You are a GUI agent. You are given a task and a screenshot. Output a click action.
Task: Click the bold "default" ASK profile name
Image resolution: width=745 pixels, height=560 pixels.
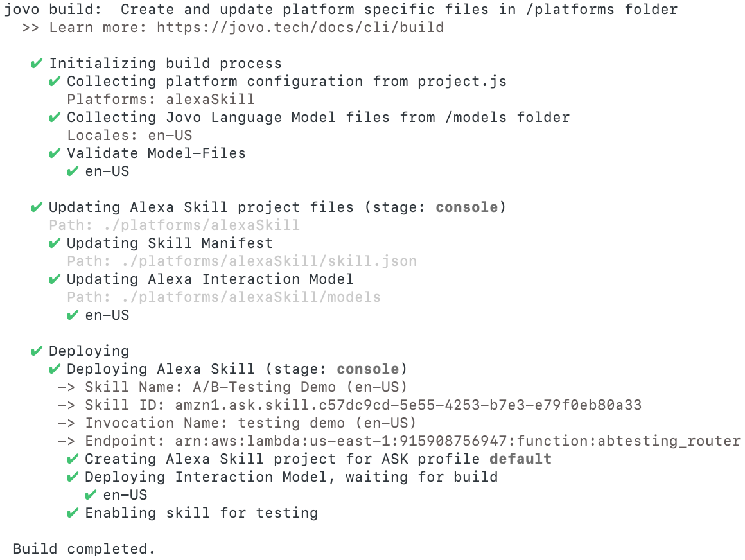(520, 459)
